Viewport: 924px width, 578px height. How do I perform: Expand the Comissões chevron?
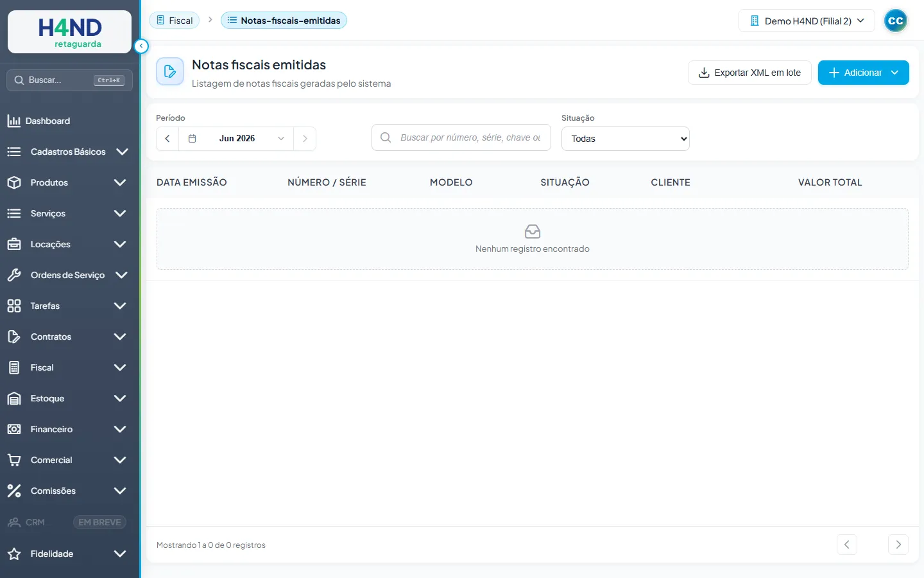tap(119, 491)
